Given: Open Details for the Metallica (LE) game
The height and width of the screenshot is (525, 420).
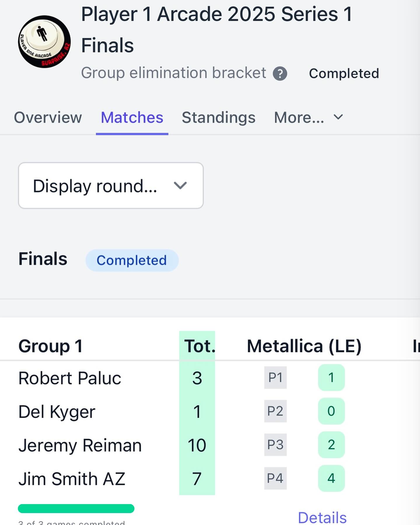Looking at the screenshot, I should pyautogui.click(x=322, y=518).
